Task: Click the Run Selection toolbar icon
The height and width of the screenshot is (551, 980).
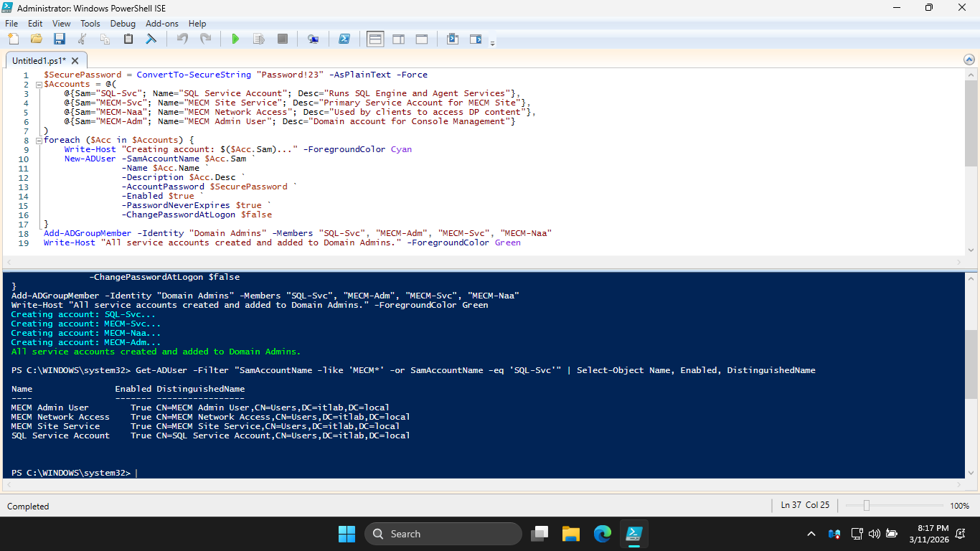Action: 259,39
